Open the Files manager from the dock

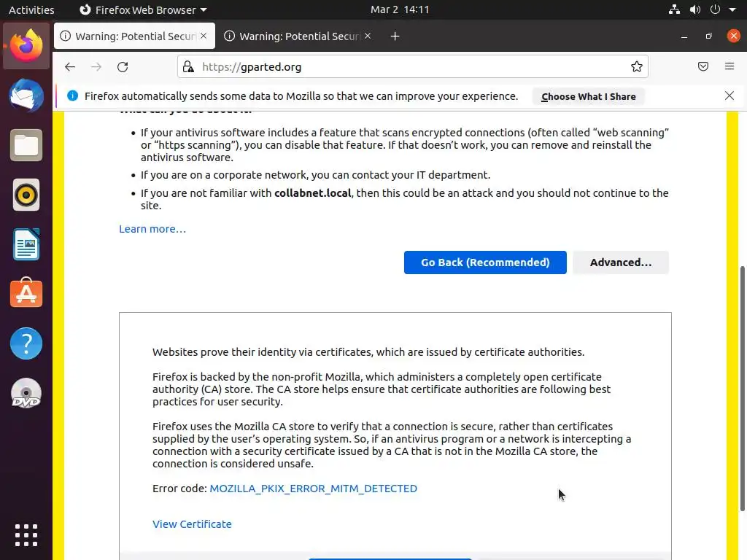[26, 145]
